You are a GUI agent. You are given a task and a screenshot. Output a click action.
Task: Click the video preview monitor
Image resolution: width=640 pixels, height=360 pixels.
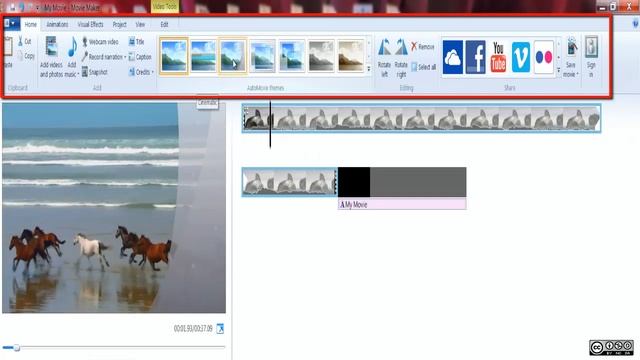pos(114,208)
